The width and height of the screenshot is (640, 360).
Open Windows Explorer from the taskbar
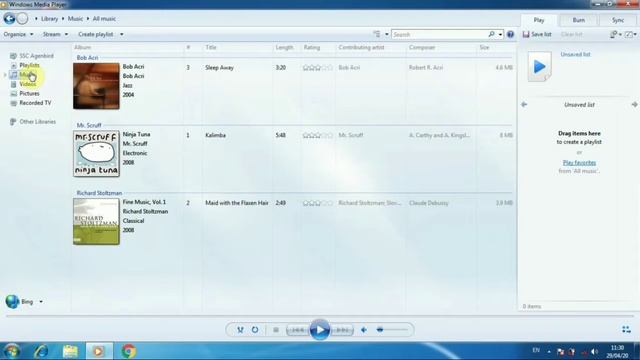pos(70,351)
